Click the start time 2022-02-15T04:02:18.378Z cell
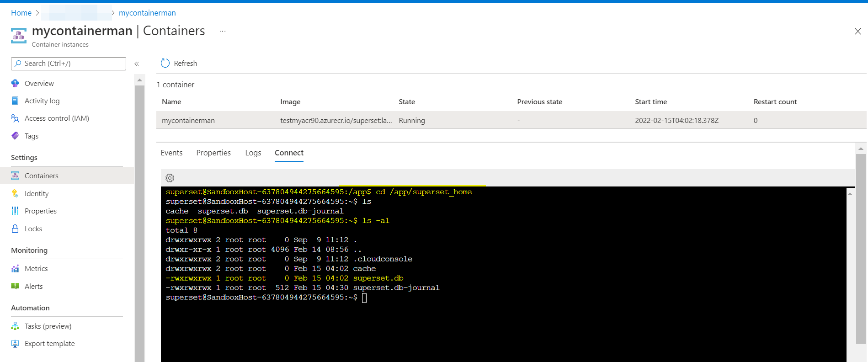868x362 pixels. (677, 120)
